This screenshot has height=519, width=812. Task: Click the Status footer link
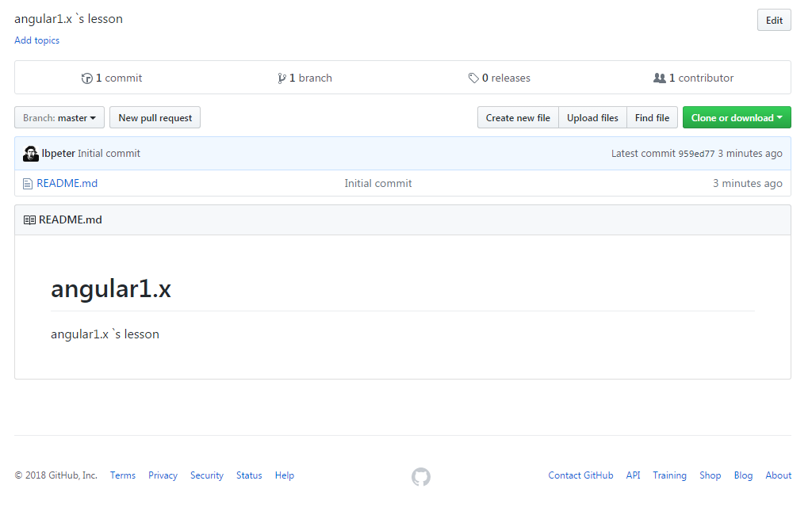249,475
